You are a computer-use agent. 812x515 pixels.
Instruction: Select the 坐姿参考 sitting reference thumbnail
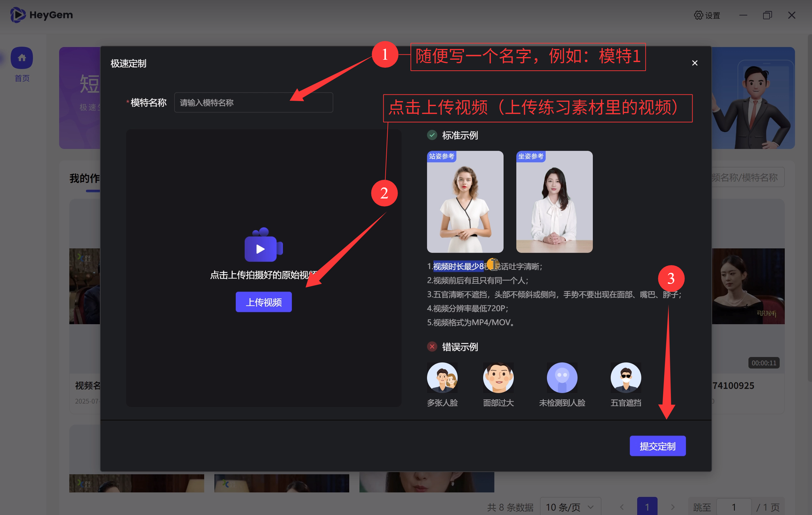[554, 202]
